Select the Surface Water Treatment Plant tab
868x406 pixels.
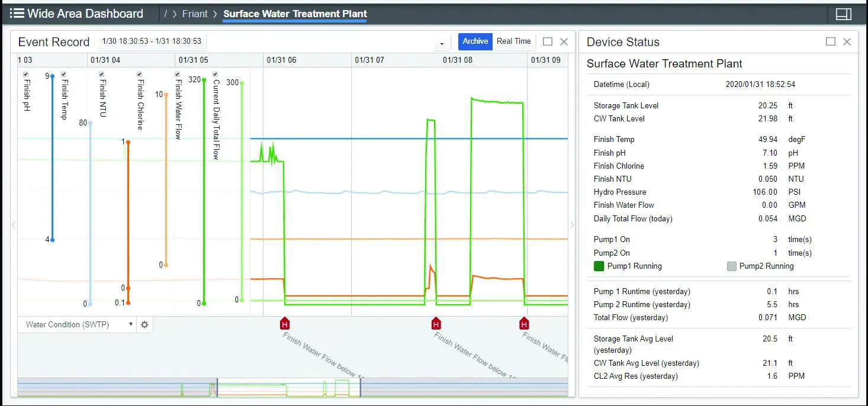pos(294,13)
